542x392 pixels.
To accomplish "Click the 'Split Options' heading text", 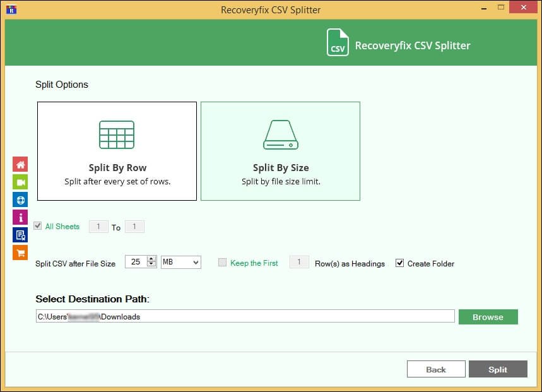I will pos(62,85).
